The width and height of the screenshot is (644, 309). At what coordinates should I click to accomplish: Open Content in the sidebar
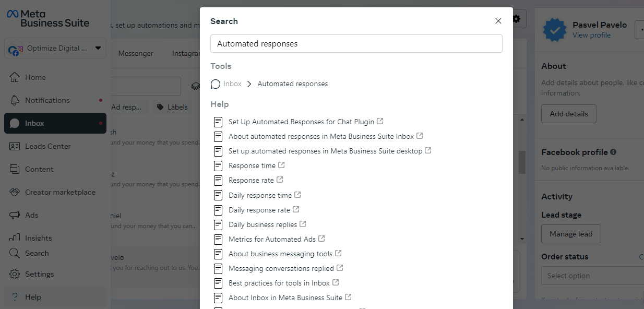click(55, 169)
